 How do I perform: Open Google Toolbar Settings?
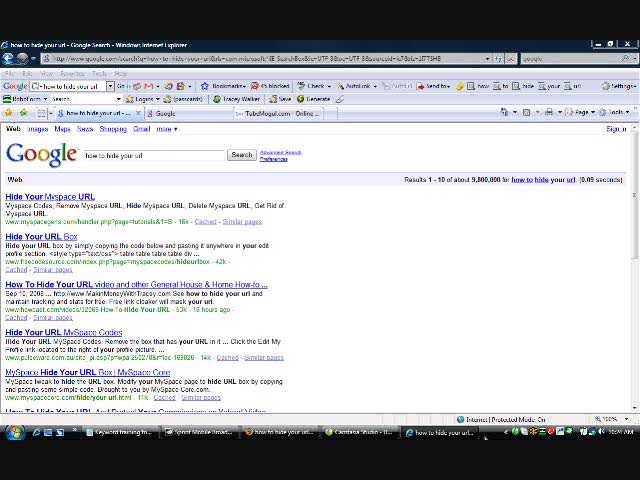(619, 86)
